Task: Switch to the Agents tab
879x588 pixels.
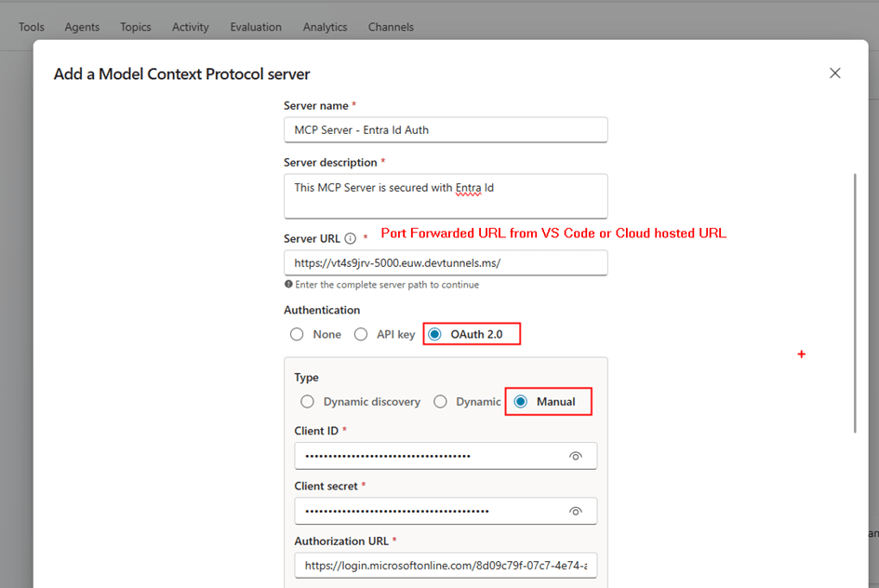Action: (x=82, y=27)
